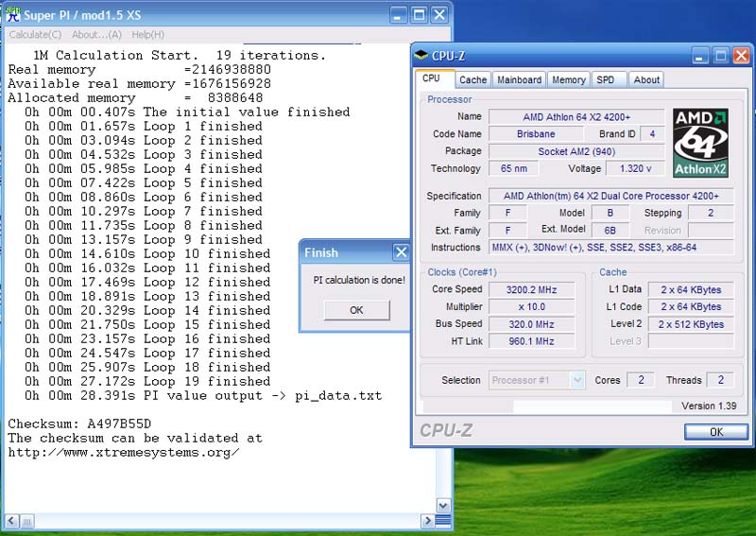This screenshot has width=756, height=536.
Task: Click the Brand ID value 4
Action: pos(652,133)
